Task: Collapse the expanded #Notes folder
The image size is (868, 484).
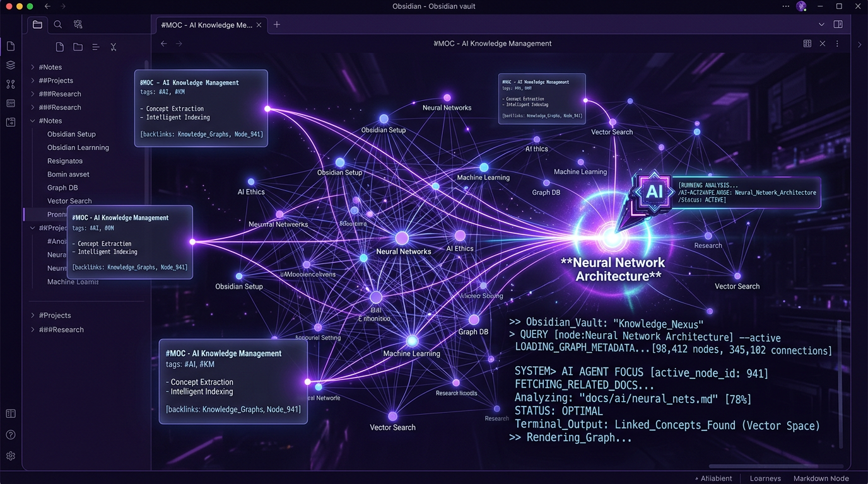Action: (33, 121)
